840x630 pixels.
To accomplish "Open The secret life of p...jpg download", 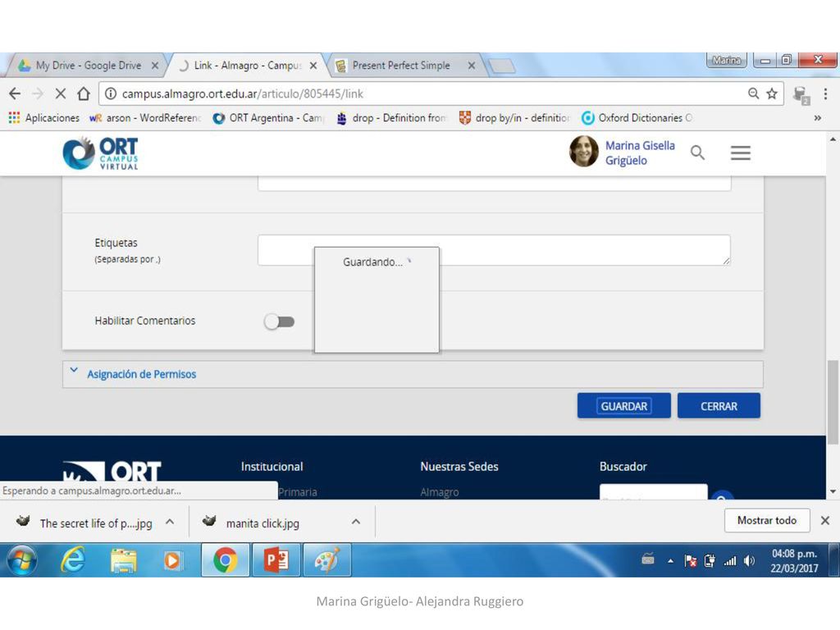I will pos(84,523).
